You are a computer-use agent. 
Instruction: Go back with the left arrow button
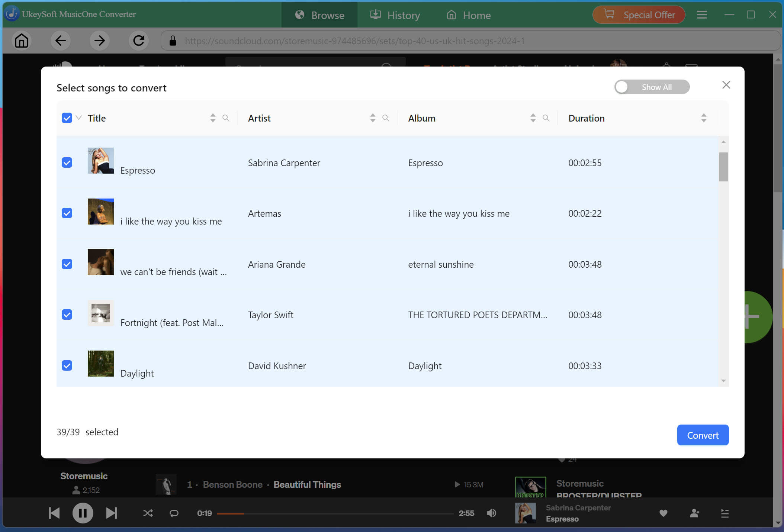click(60, 41)
